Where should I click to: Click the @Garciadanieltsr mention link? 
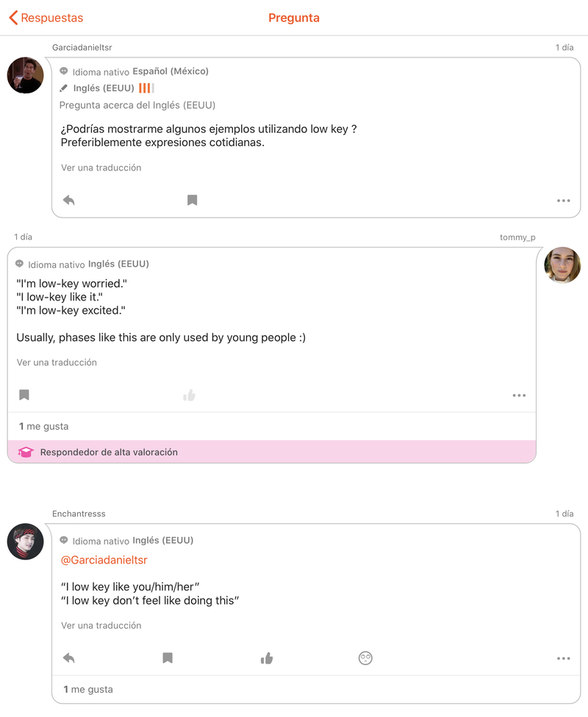click(x=104, y=560)
